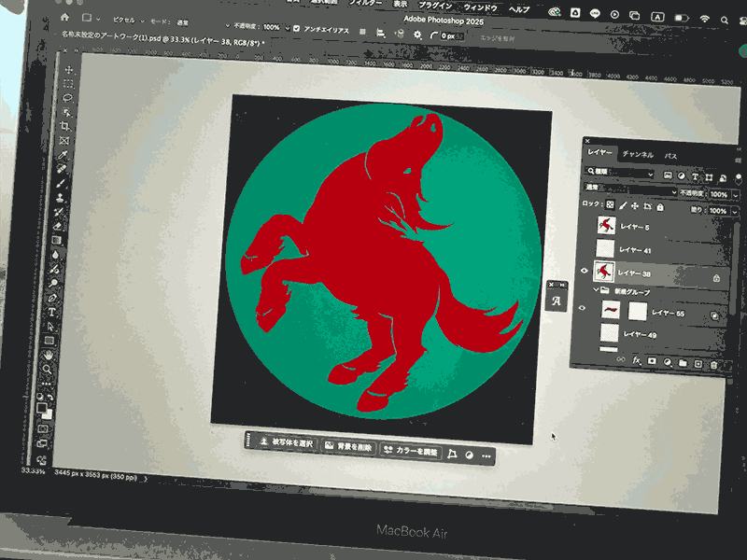The height and width of the screenshot is (560, 747).
Task: Select the Pen tool
Action: [53, 298]
